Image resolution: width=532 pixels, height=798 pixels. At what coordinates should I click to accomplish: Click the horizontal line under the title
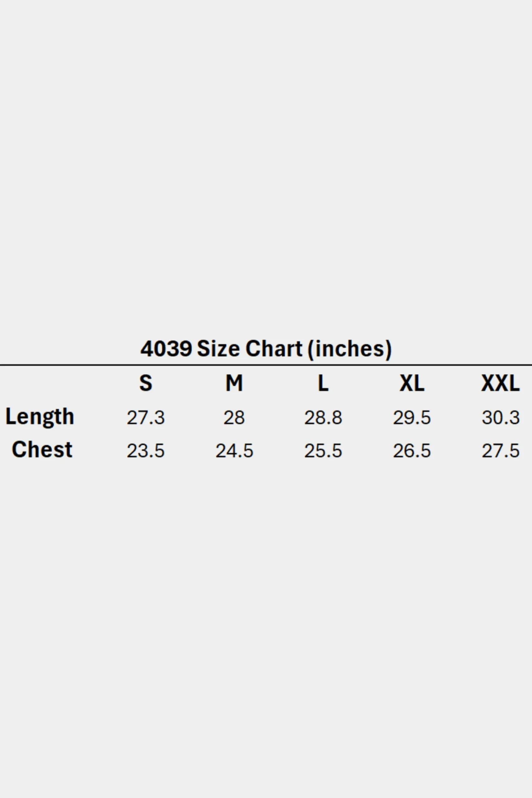point(266,365)
